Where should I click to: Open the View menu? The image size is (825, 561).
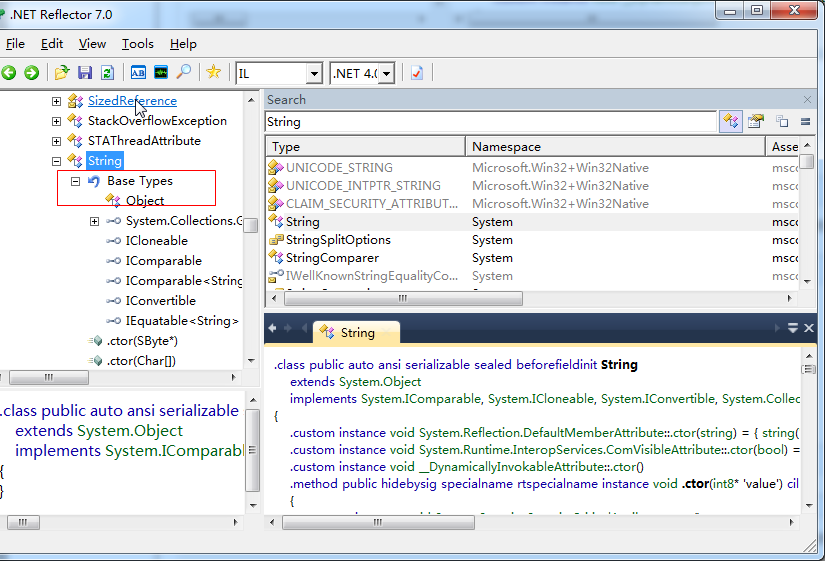pyautogui.click(x=92, y=44)
